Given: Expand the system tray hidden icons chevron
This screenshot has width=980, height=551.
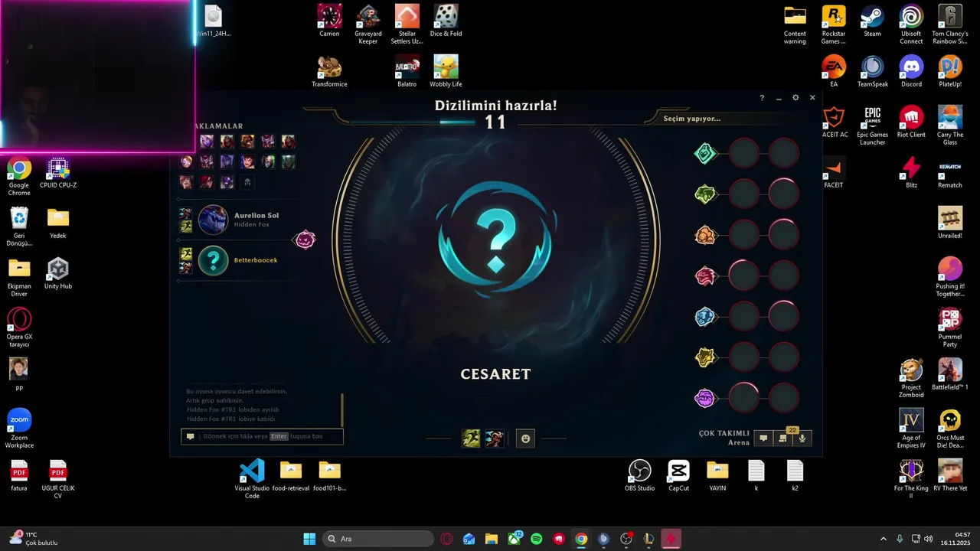Looking at the screenshot, I should click(884, 539).
